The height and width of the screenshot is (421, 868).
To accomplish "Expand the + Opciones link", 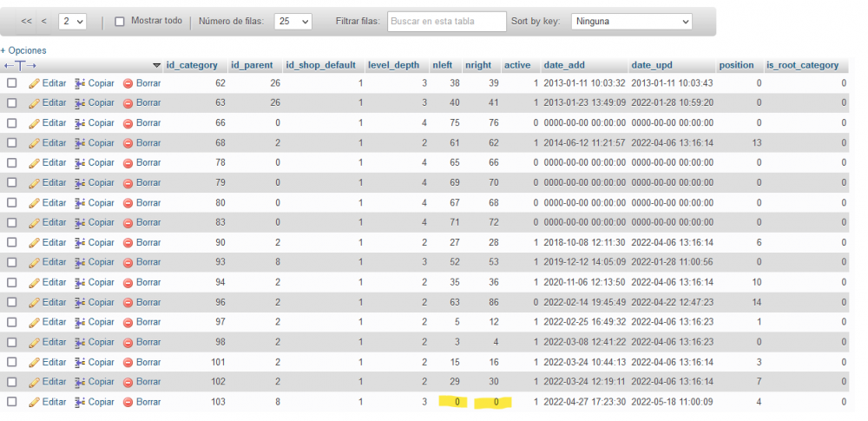I will (23, 50).
